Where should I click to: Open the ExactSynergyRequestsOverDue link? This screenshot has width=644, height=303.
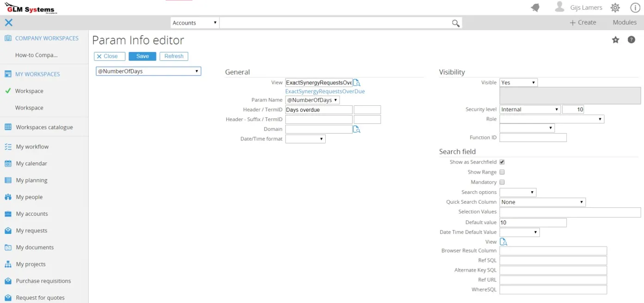[325, 91]
